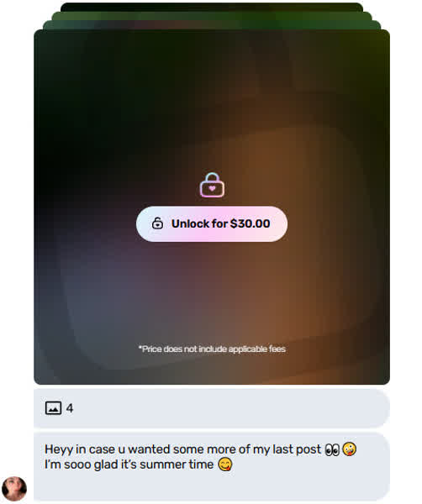The image size is (422, 504).
Task: Click the $30.00 price text in button
Action: click(x=251, y=223)
